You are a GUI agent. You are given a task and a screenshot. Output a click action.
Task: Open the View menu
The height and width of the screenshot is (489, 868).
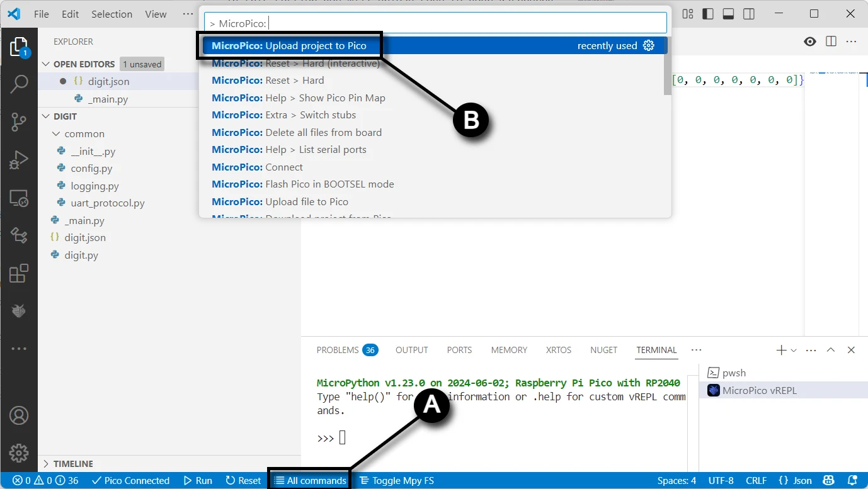[156, 14]
